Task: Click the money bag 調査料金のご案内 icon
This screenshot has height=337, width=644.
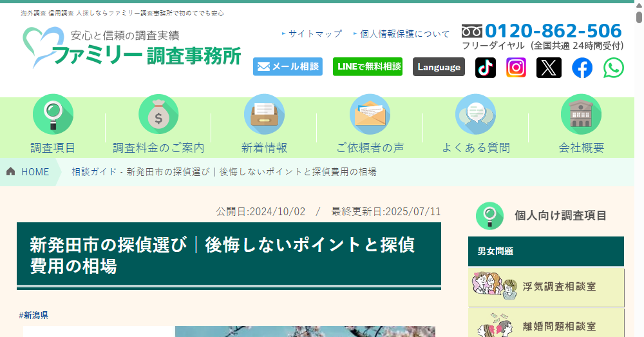Action: click(x=158, y=115)
